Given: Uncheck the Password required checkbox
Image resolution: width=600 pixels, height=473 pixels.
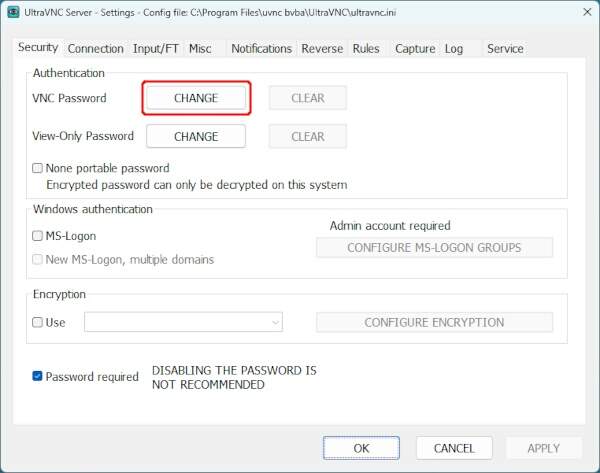Looking at the screenshot, I should tap(37, 376).
